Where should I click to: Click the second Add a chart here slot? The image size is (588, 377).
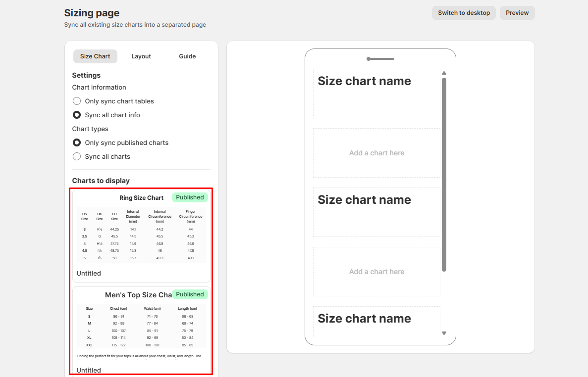pos(376,272)
